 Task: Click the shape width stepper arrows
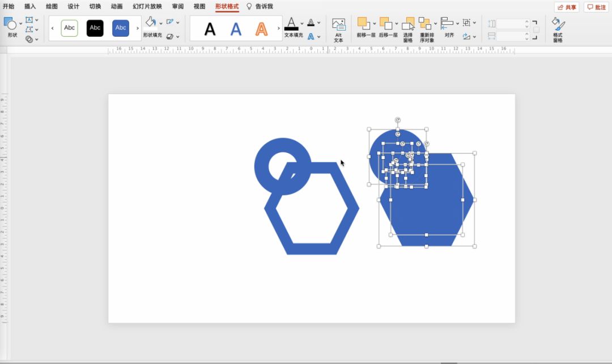point(527,36)
